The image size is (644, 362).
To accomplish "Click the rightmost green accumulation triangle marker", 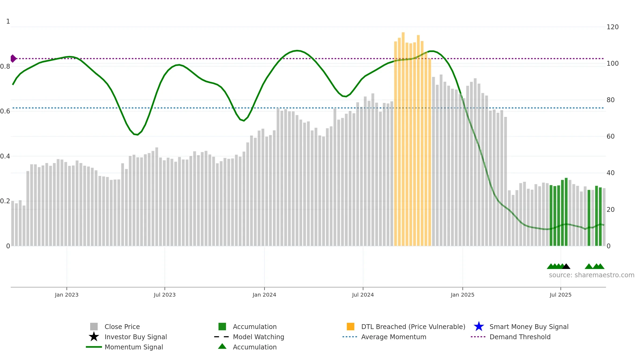I will pos(600,266).
